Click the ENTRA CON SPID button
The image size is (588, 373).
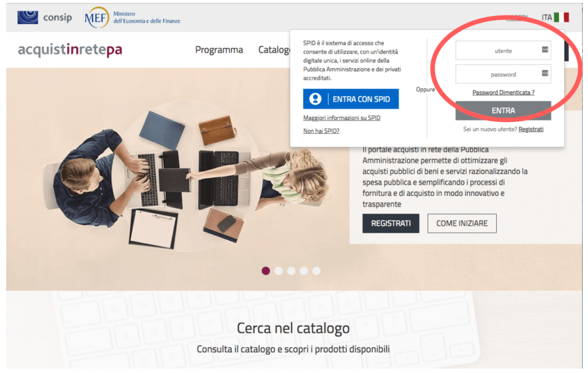click(x=351, y=99)
